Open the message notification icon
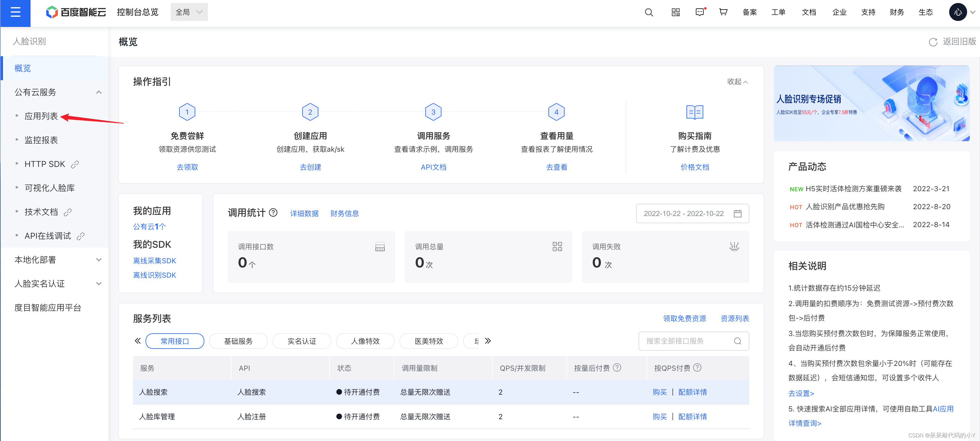Screen dimensions: 980x441 (x=700, y=12)
